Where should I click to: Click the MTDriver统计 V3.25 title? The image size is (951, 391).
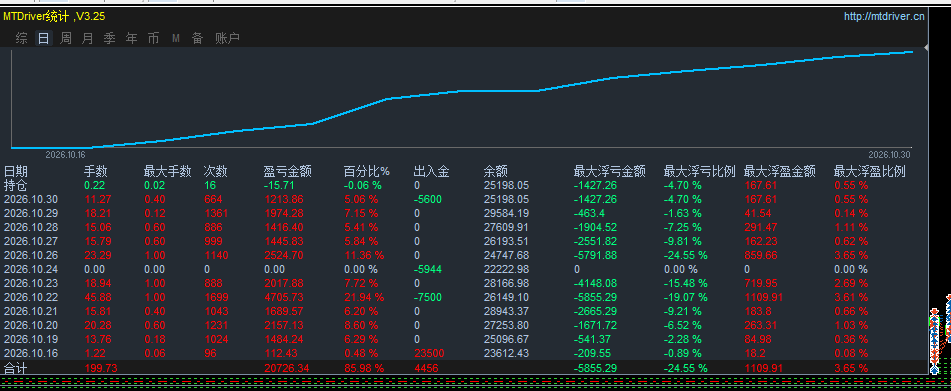click(x=54, y=16)
